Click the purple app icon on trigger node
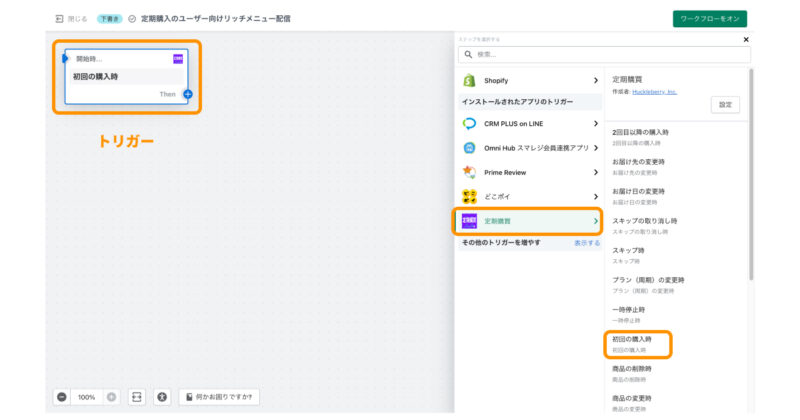 [x=178, y=59]
